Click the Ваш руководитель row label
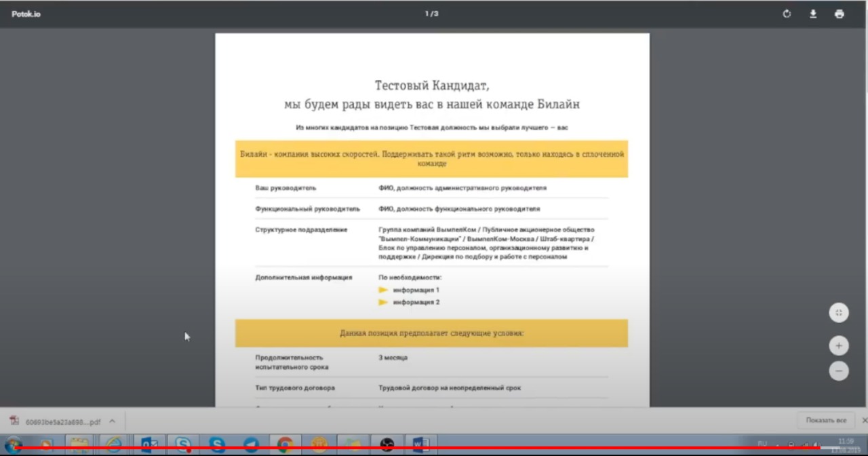The height and width of the screenshot is (456, 868). (x=285, y=188)
